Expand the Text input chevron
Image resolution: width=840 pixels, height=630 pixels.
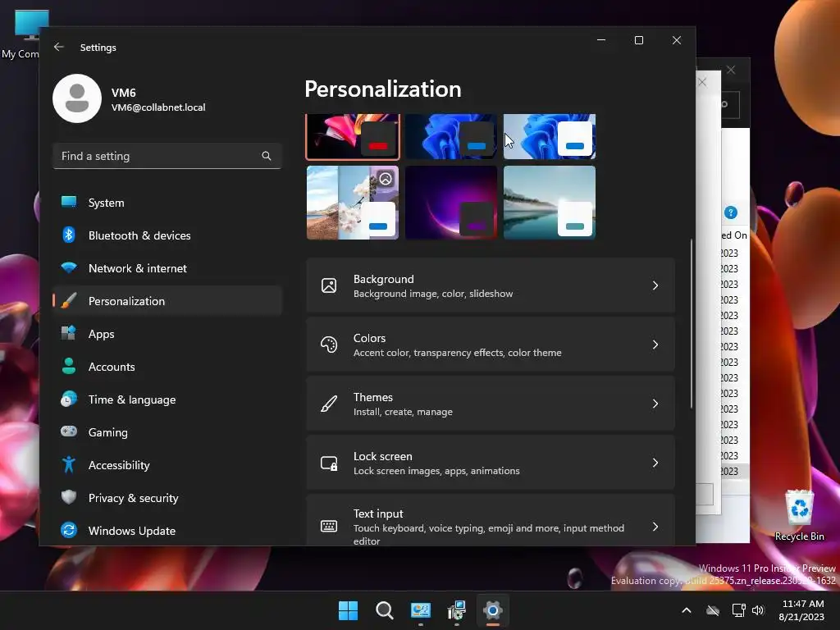[655, 527]
